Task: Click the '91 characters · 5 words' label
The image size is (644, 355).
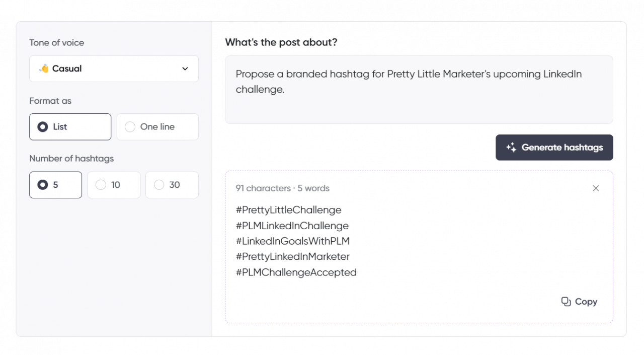Action: (x=282, y=188)
